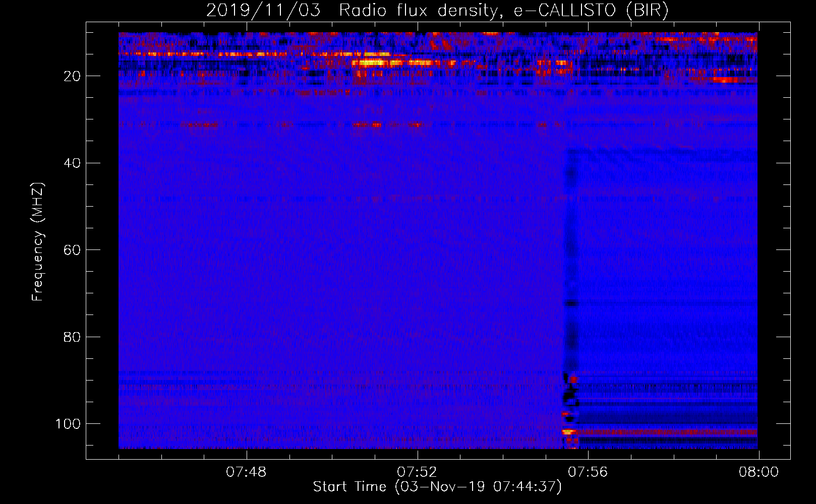Viewport: 816px width, 504px height.
Task: Click the frequency tick label '20'
Action: pos(73,76)
